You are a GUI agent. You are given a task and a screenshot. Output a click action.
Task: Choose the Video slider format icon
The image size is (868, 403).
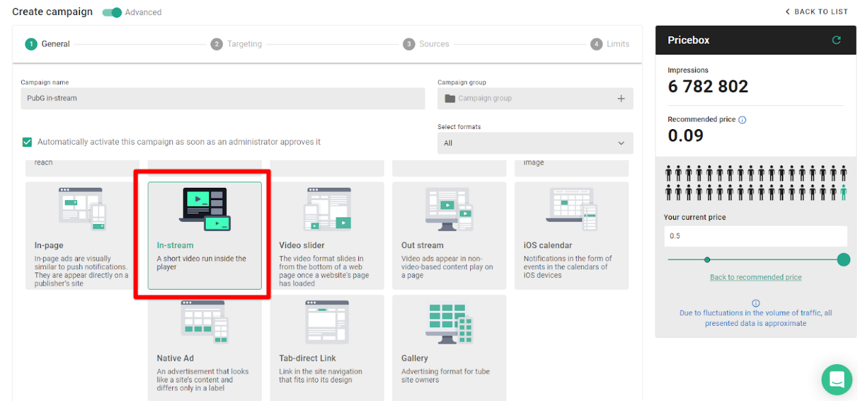[x=327, y=208]
